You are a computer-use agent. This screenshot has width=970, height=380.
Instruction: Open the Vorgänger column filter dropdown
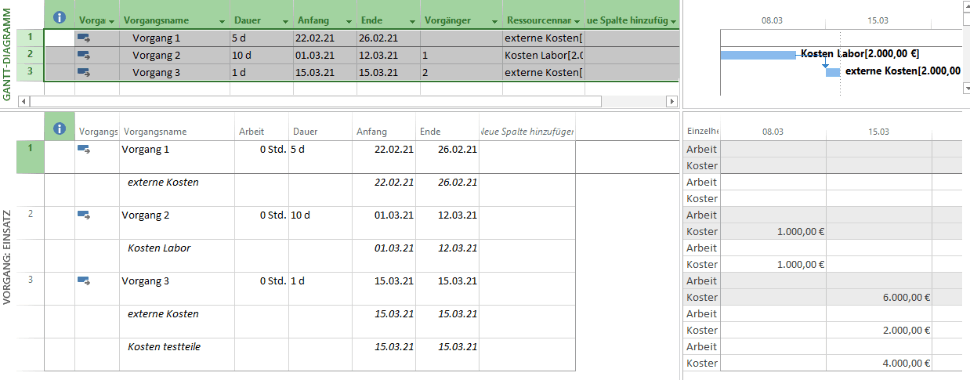tap(495, 21)
